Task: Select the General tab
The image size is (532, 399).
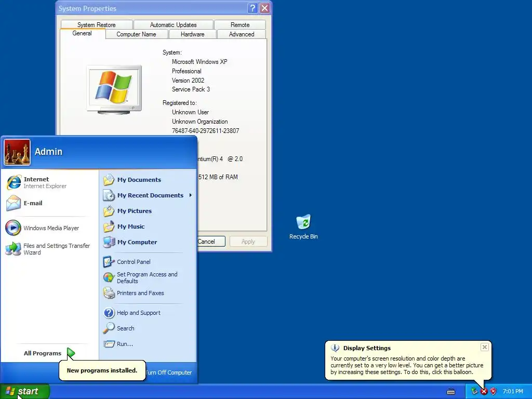Action: point(82,34)
